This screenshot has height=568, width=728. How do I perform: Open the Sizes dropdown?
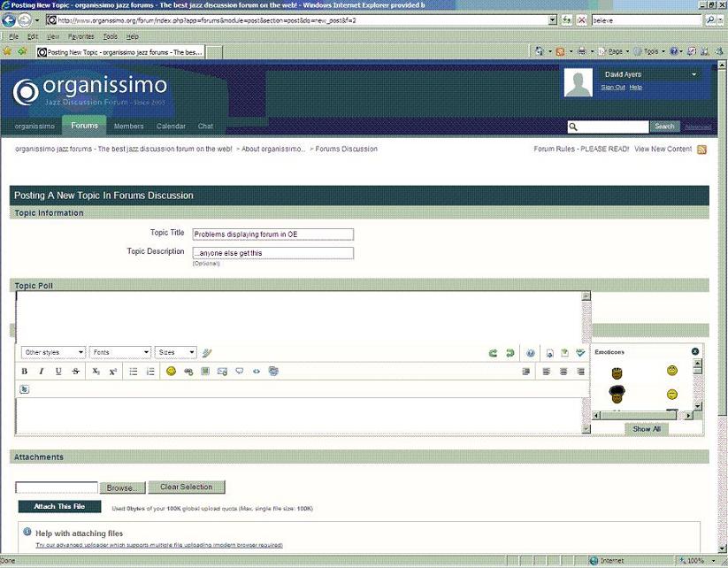tap(175, 352)
